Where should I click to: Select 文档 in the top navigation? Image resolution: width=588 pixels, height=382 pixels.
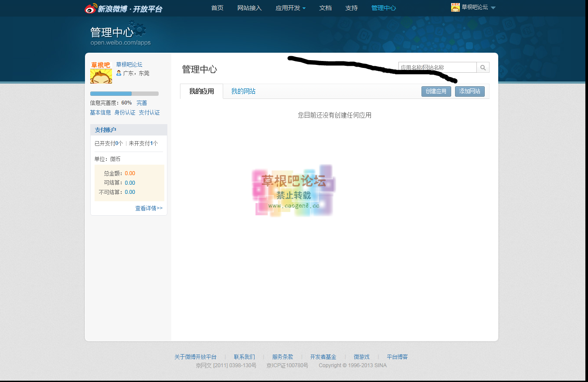[x=325, y=8]
